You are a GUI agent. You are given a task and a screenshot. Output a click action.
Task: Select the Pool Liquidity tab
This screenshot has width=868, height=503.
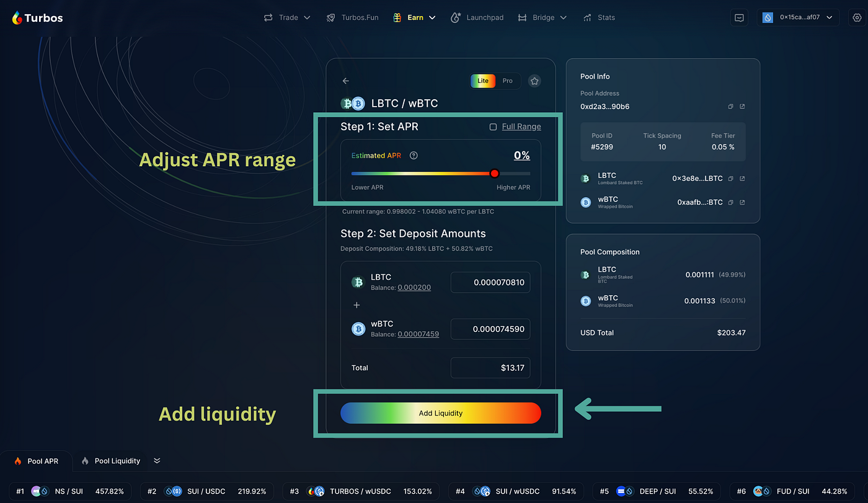coord(111,461)
